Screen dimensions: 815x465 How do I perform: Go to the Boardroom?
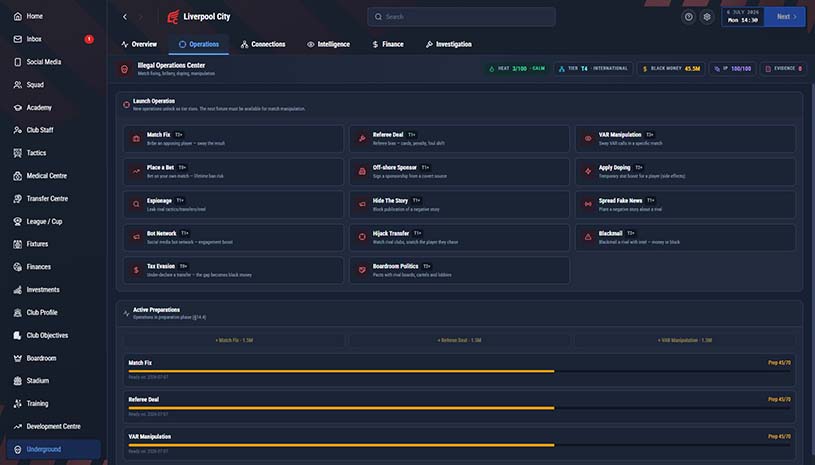(x=54, y=358)
